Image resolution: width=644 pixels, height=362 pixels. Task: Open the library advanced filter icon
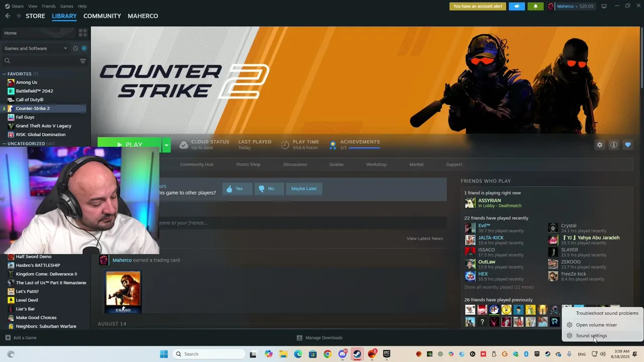[x=83, y=61]
